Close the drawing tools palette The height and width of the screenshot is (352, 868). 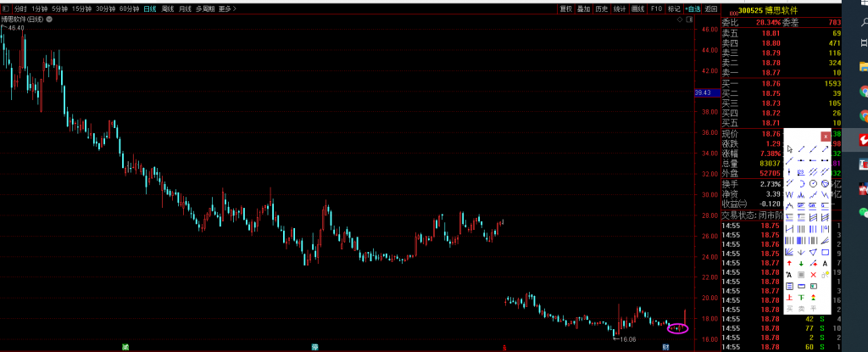[826, 136]
